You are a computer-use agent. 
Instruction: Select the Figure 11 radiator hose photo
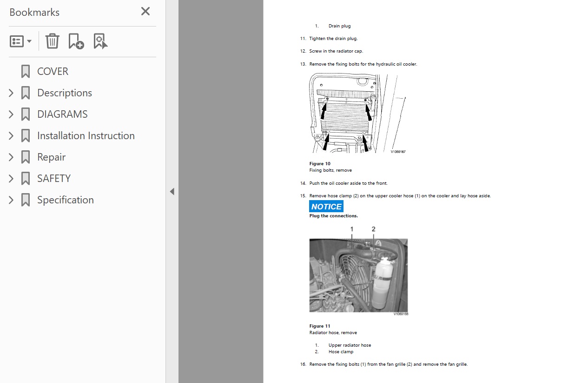(x=358, y=275)
